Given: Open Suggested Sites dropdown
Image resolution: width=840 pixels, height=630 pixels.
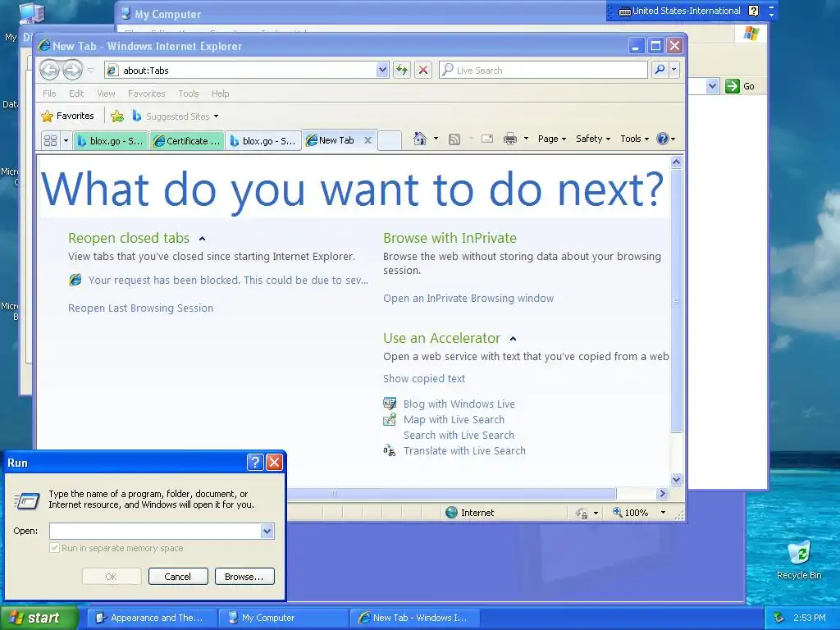Looking at the screenshot, I should point(176,116).
